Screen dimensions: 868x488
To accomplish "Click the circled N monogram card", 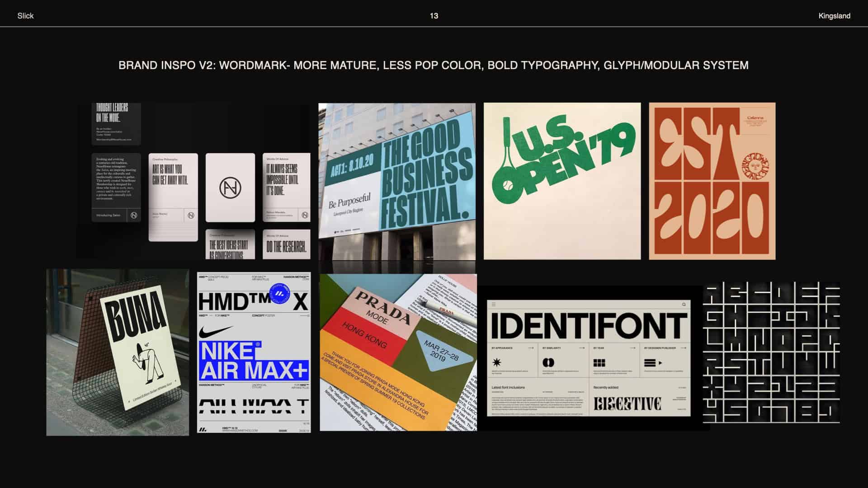I will (x=230, y=188).
